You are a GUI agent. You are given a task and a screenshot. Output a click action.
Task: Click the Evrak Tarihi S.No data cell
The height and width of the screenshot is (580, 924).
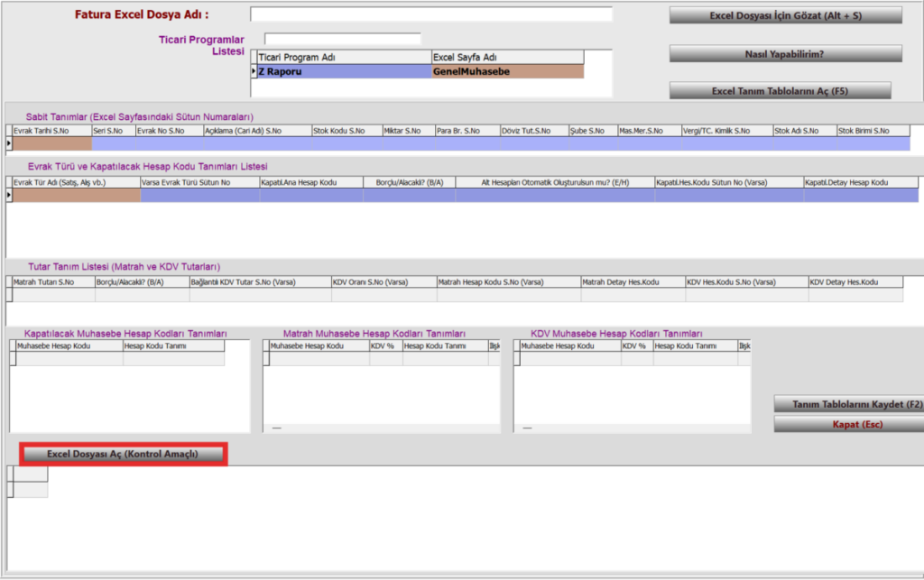(51, 143)
